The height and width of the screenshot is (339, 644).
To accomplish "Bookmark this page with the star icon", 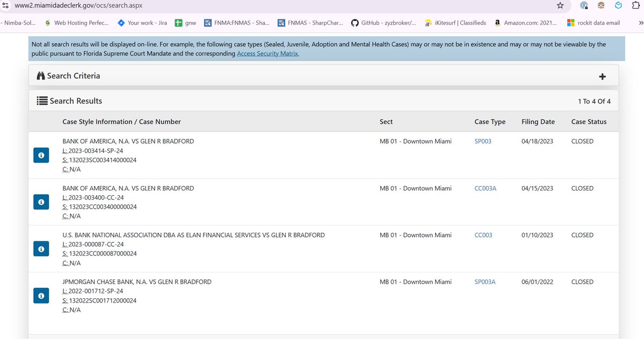I will (560, 6).
